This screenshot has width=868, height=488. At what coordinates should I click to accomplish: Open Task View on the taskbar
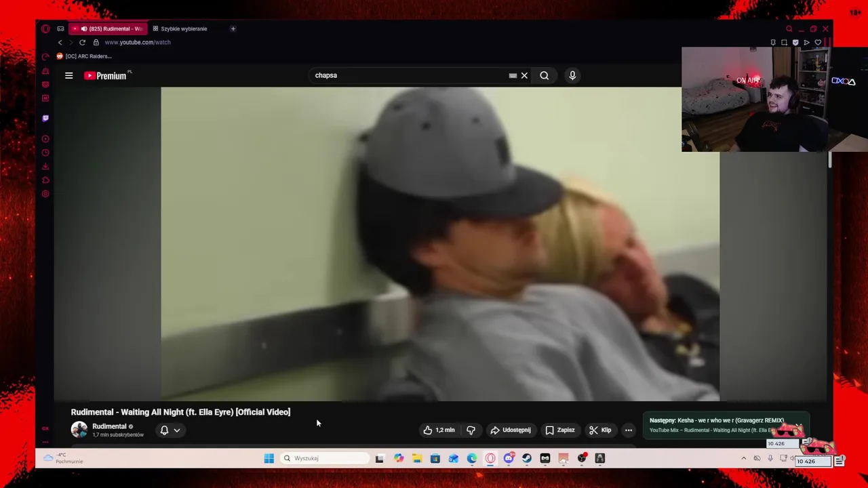(x=380, y=458)
